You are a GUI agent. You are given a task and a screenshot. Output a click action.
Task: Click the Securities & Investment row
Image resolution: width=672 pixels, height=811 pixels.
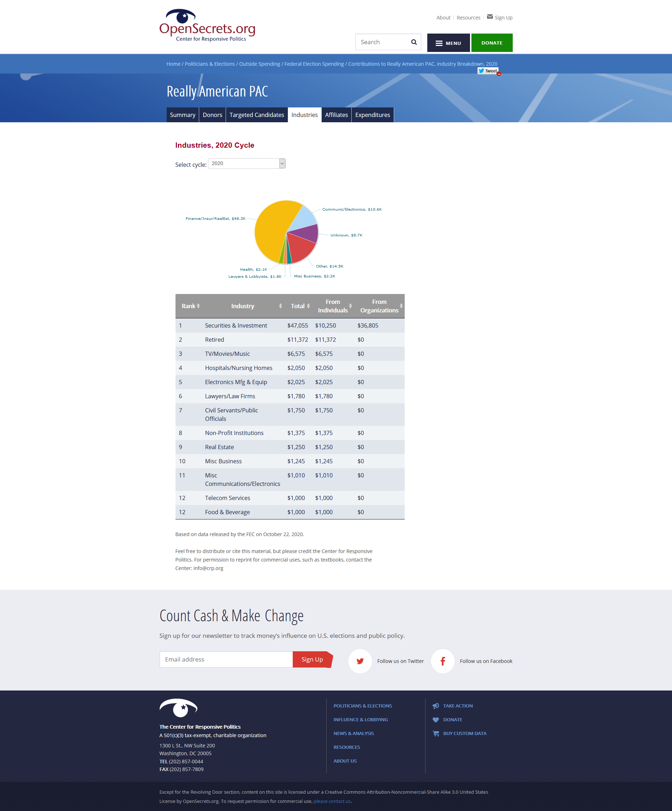coord(290,325)
